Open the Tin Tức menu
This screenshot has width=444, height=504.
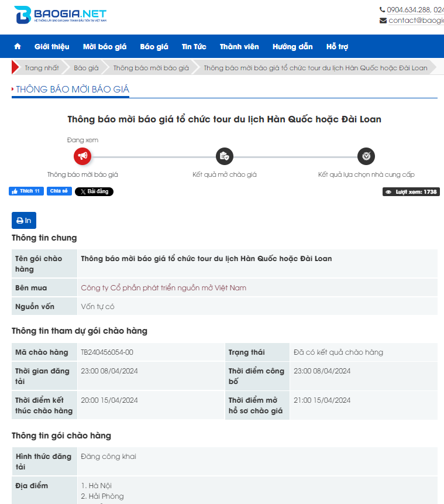click(194, 47)
